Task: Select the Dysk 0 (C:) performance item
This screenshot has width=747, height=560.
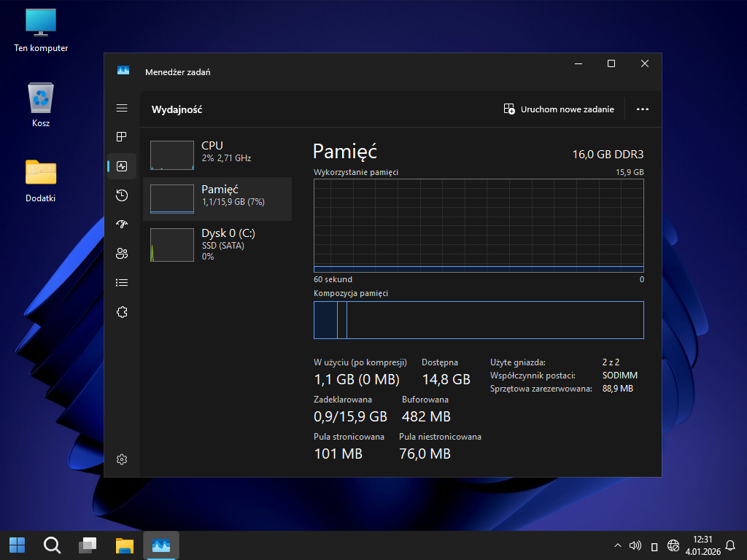Action: tap(217, 244)
